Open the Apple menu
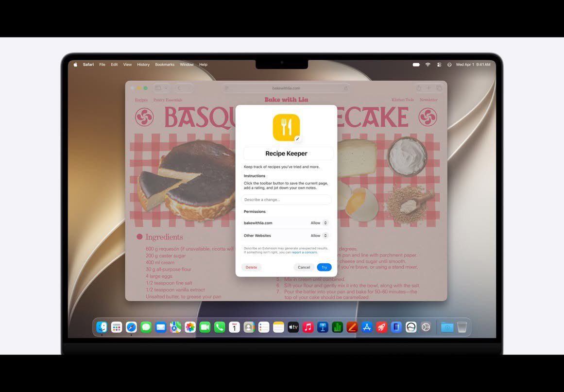564x392 pixels. [75, 65]
